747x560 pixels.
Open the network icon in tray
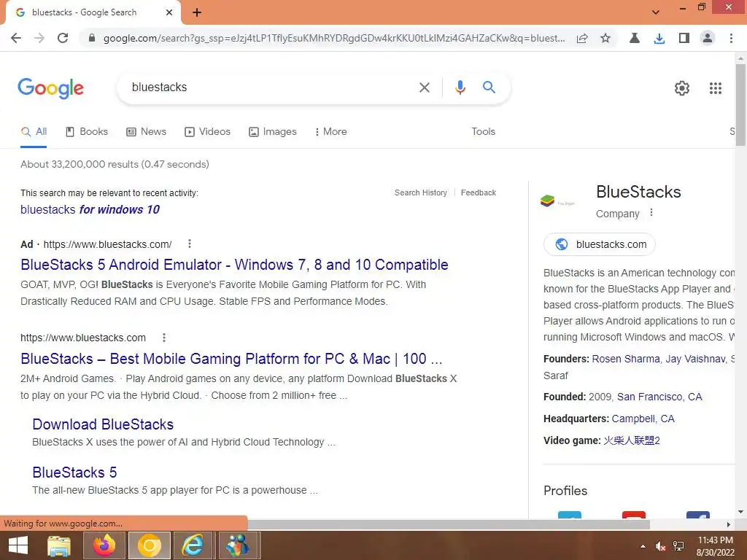click(678, 546)
